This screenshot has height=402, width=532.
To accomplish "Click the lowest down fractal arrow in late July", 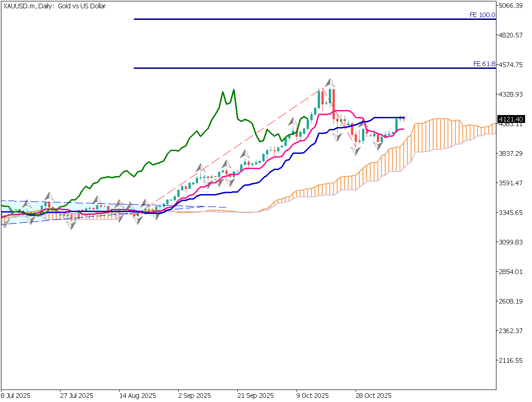I will [x=71, y=225].
